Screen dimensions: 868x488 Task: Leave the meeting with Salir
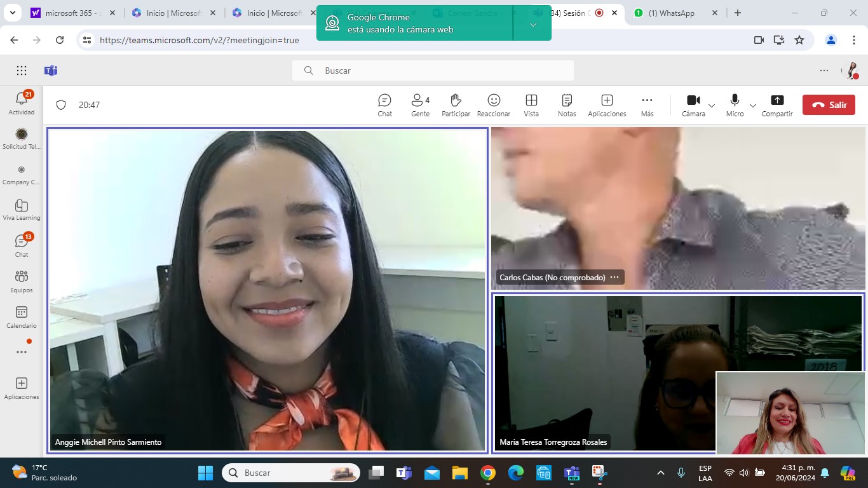[x=829, y=105]
